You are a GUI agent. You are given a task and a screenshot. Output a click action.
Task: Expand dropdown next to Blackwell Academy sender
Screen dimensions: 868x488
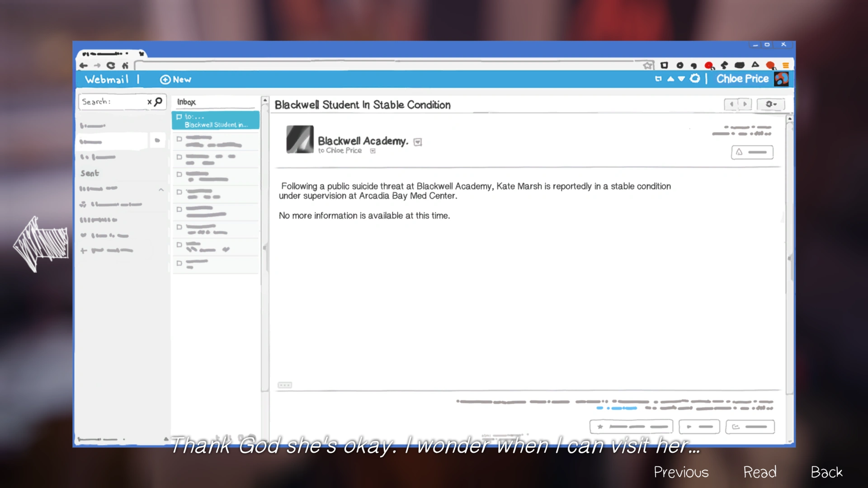point(418,142)
